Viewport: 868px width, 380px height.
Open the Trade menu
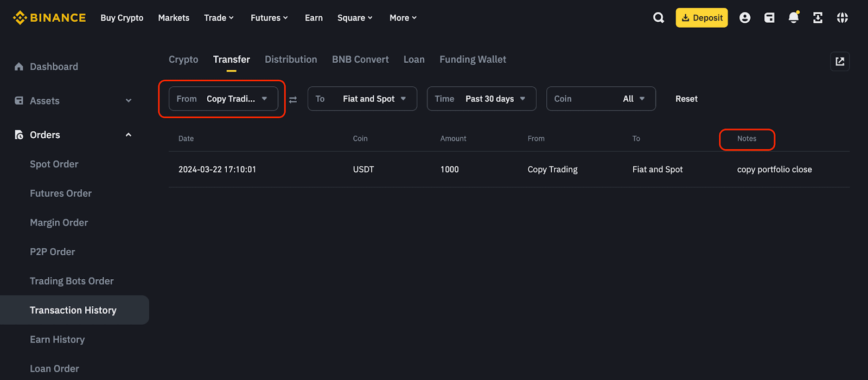coord(219,18)
